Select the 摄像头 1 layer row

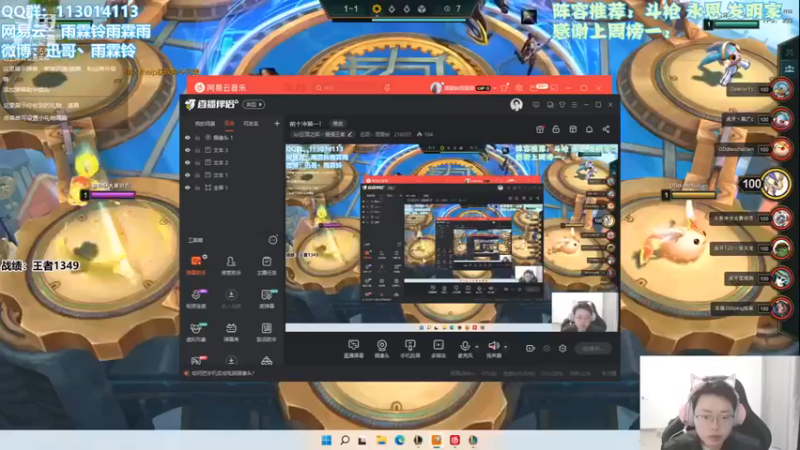[231, 138]
